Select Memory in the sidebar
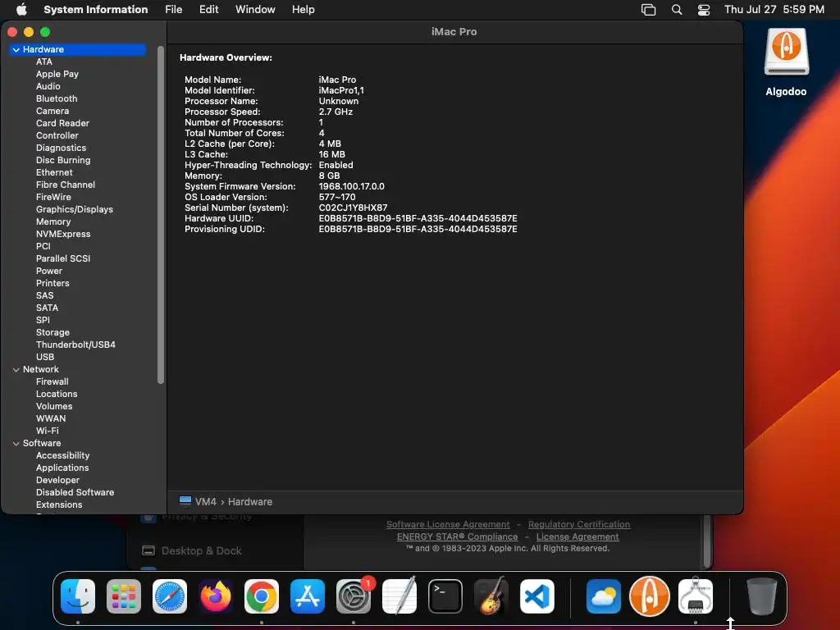This screenshot has width=840, height=630. pyautogui.click(x=53, y=221)
